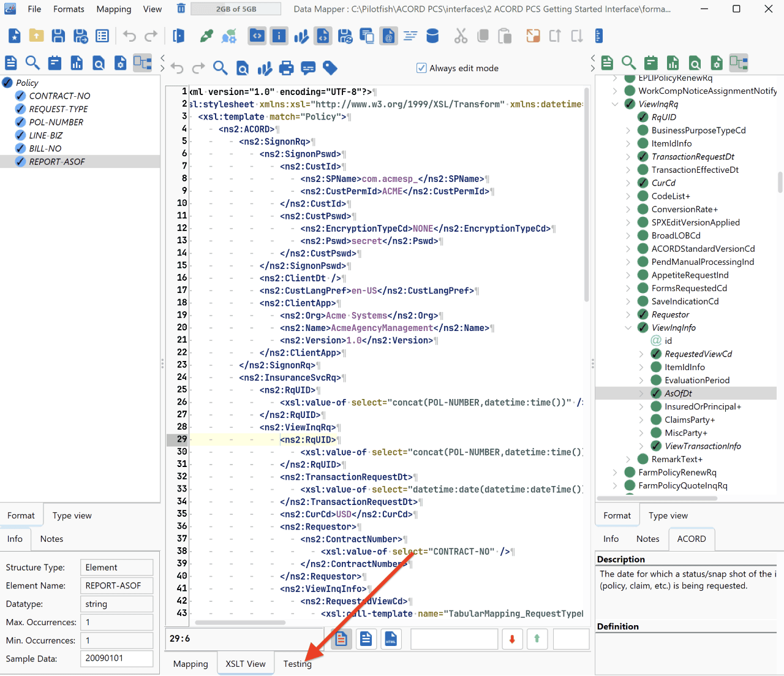The height and width of the screenshot is (676, 784).
Task: Click the blue database cylinder icon
Action: point(432,36)
